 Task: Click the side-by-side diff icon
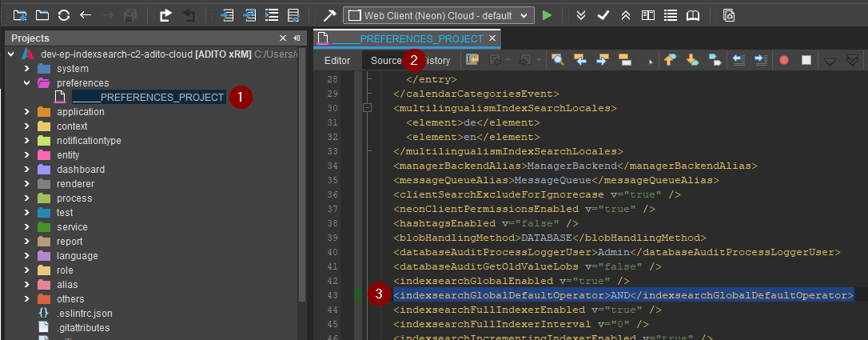click(647, 15)
